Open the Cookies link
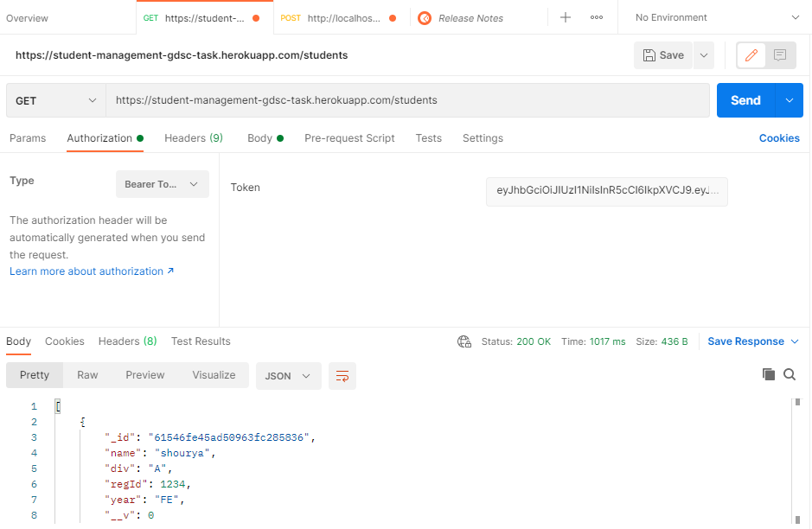This screenshot has width=812, height=529. pyautogui.click(x=779, y=138)
